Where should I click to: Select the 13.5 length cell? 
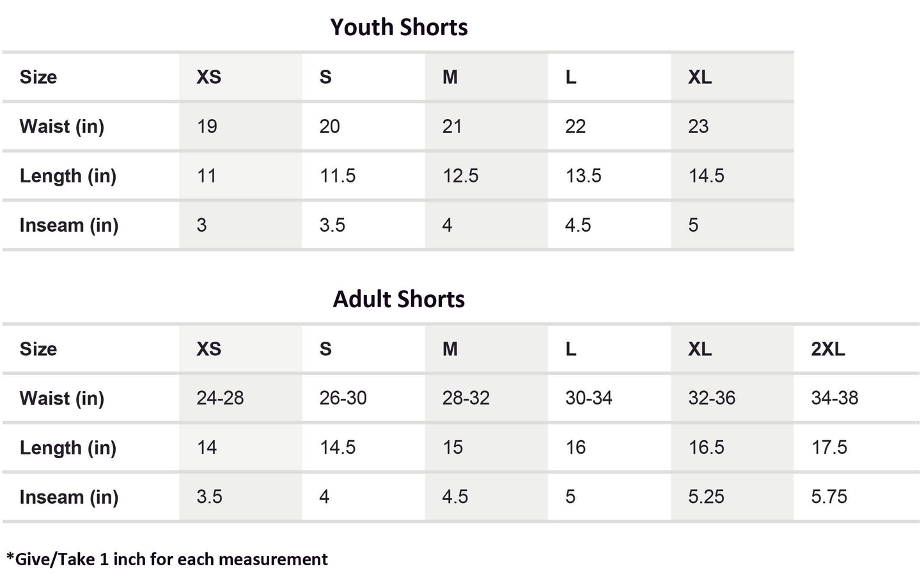(583, 176)
